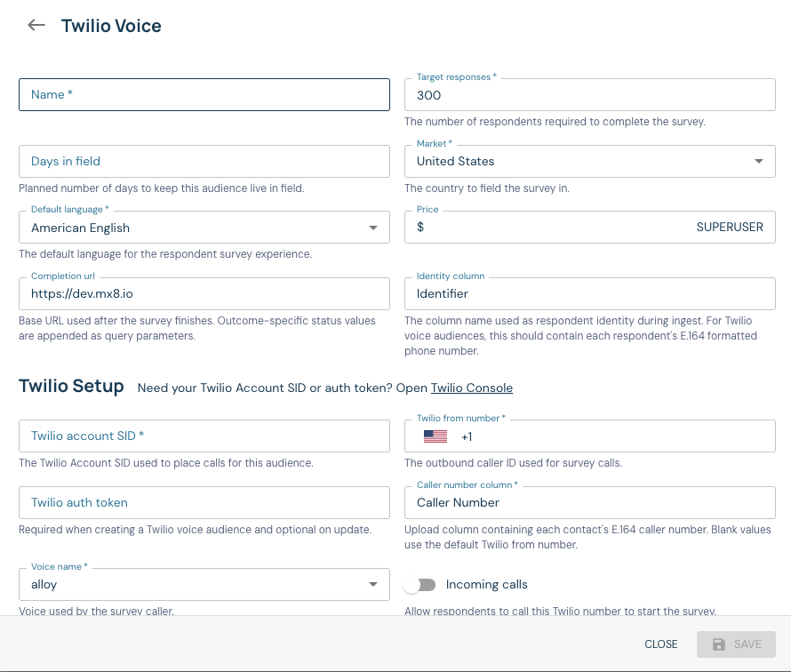Focus the Name input field
The height and width of the screenshot is (672, 791).
pos(204,95)
